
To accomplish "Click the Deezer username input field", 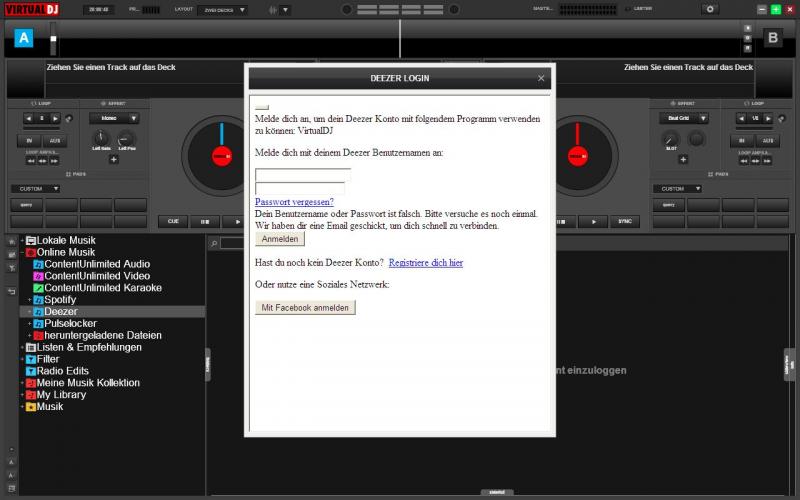I will tap(303, 174).
